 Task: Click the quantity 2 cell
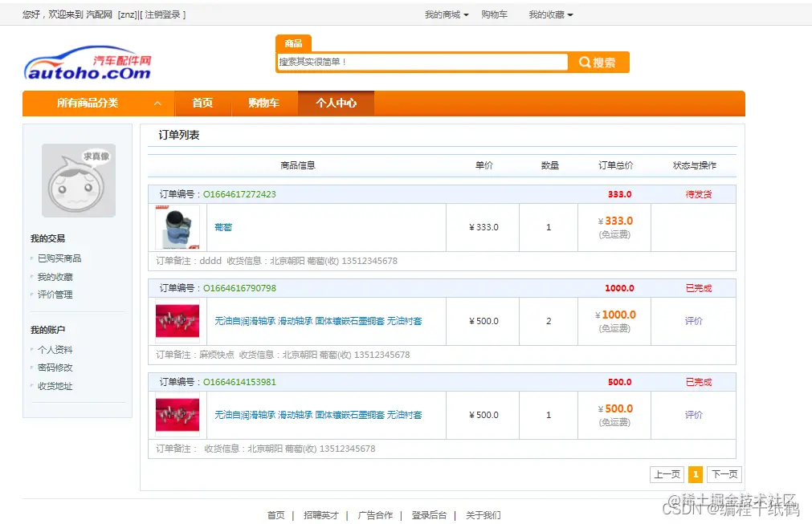[549, 321]
